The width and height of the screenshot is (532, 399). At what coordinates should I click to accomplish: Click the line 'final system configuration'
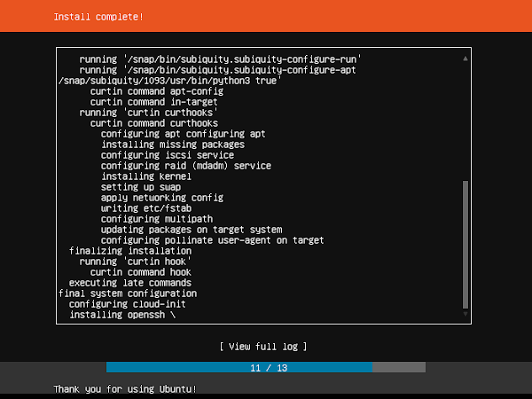128,293
